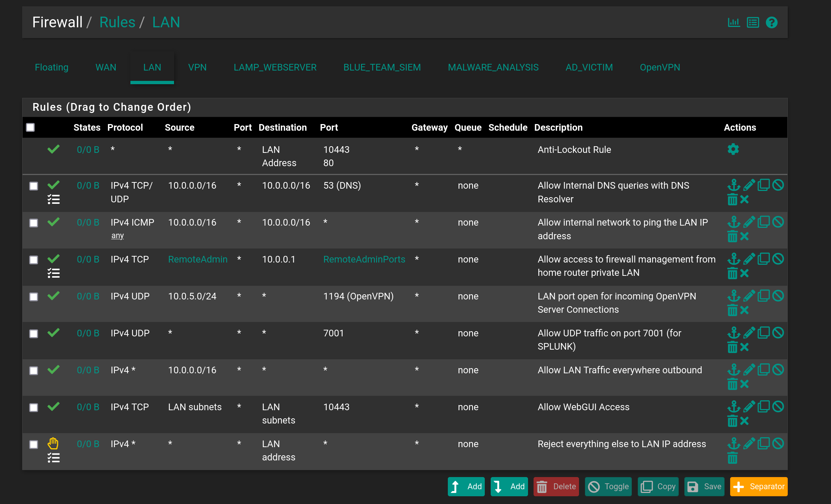This screenshot has height=504, width=831.
Task: Open the MALWARE_ANALYSIS tab
Action: coord(493,67)
